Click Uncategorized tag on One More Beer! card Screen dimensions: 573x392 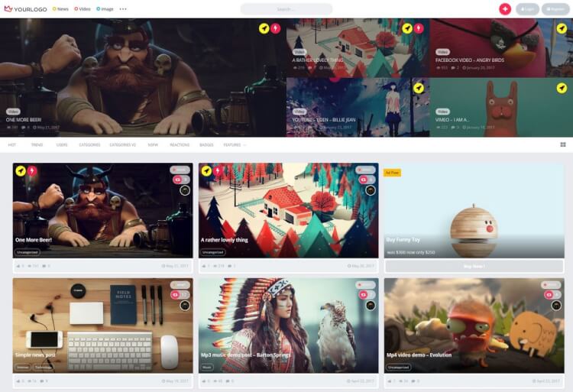coord(28,252)
